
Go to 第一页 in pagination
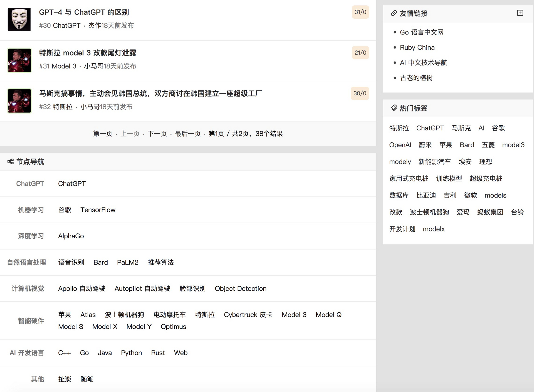(103, 134)
